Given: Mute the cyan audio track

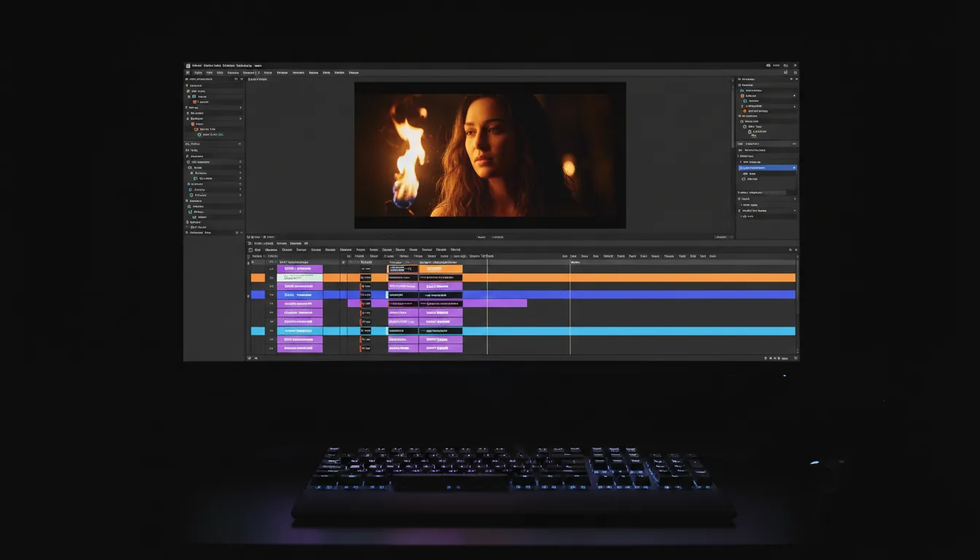Looking at the screenshot, I should click(x=257, y=330).
